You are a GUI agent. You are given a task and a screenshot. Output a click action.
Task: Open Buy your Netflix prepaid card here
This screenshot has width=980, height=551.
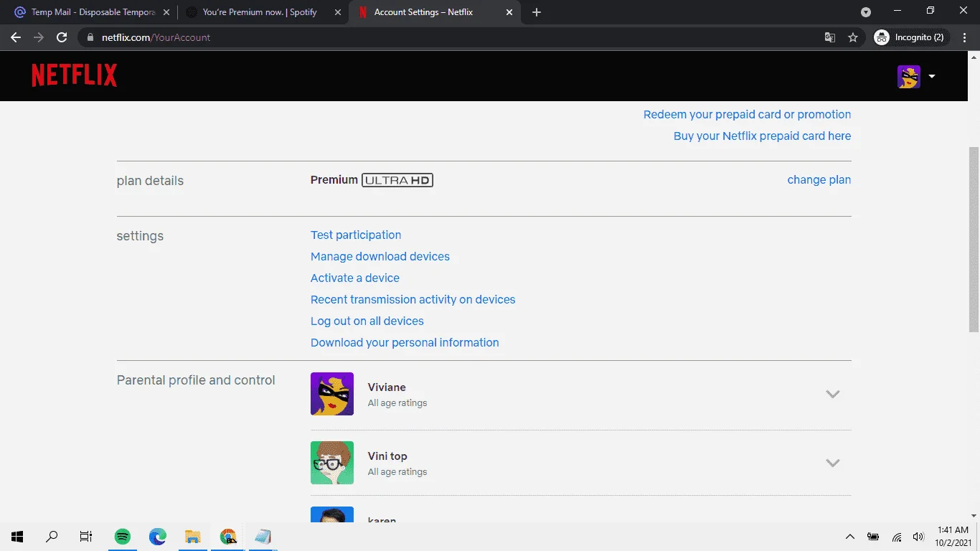click(x=762, y=136)
